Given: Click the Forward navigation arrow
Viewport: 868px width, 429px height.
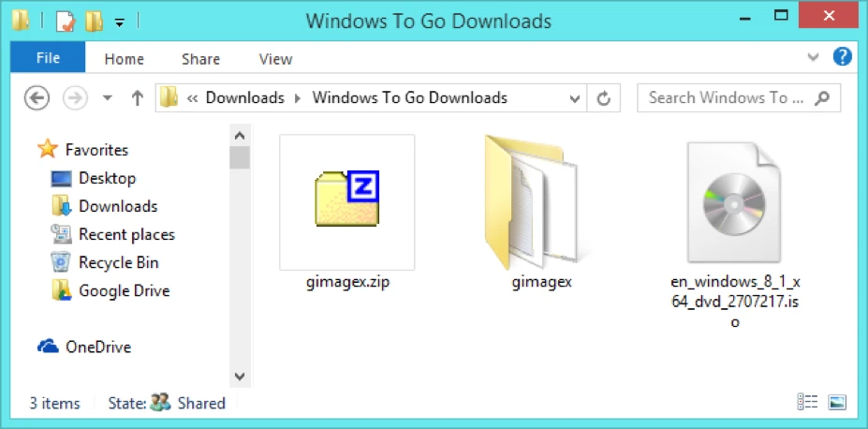Looking at the screenshot, I should [x=75, y=98].
